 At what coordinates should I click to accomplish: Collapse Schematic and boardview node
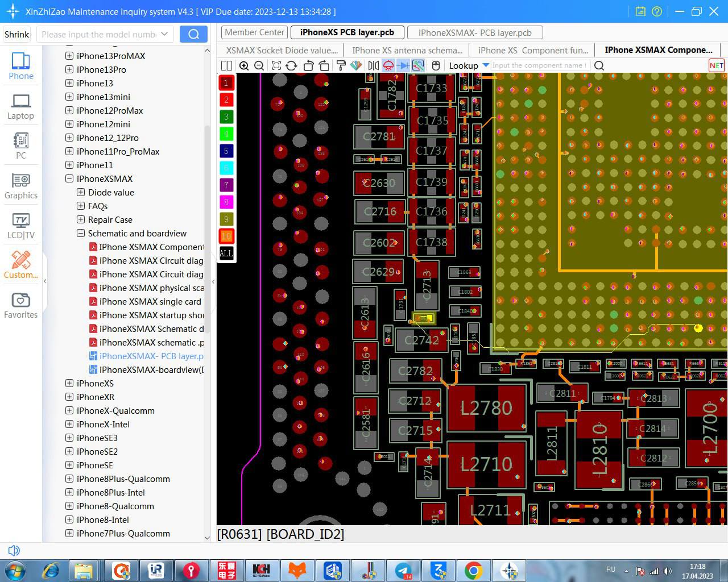[81, 233]
